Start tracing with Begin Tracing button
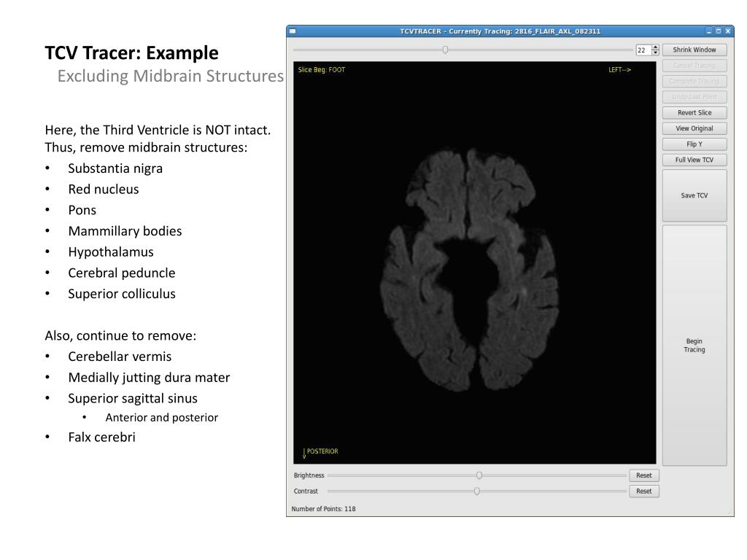This screenshot has height=560, width=747. [x=694, y=345]
